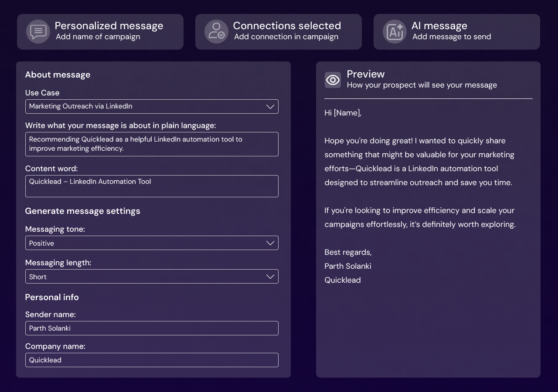Viewport: 558px width, 392px height.
Task: Click the Preview eye icon
Action: tap(333, 80)
